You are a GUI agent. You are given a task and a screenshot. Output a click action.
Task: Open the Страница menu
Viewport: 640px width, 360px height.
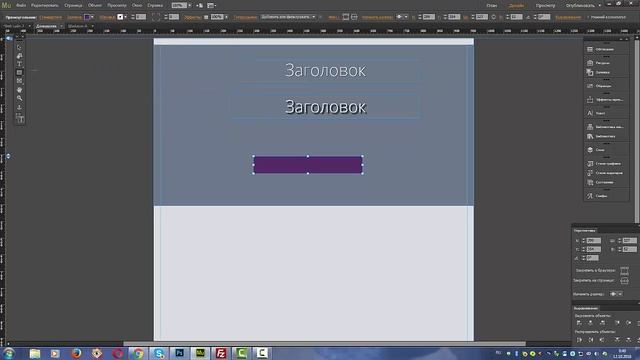pos(73,5)
